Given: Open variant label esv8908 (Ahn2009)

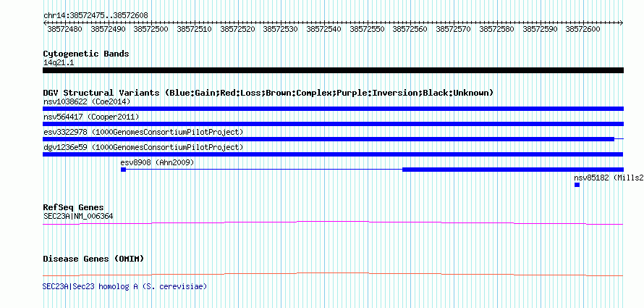Looking at the screenshot, I should click(157, 163).
